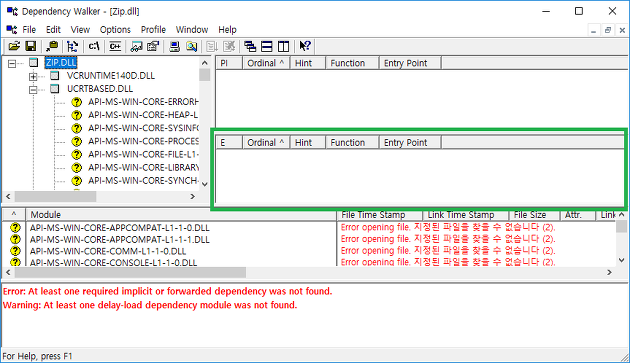
Task: Click the Copy clipboard toolbar icon
Action: [52, 47]
